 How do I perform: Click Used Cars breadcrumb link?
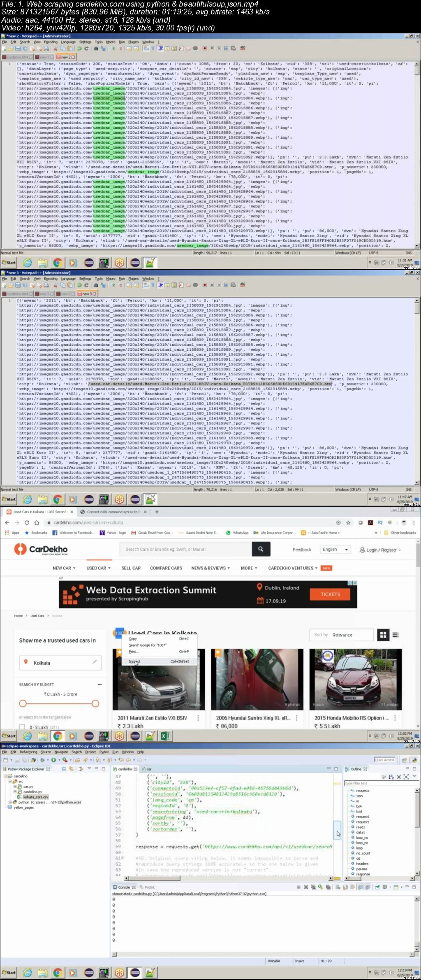(37, 616)
